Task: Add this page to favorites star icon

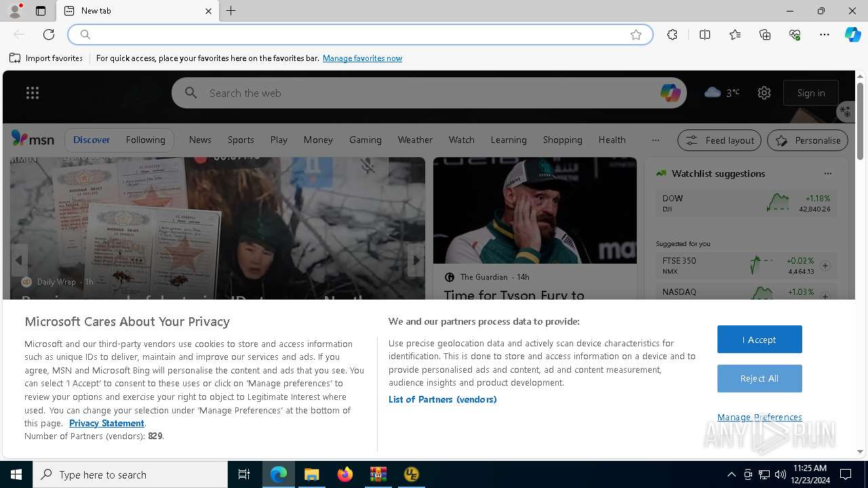Action: (x=636, y=35)
